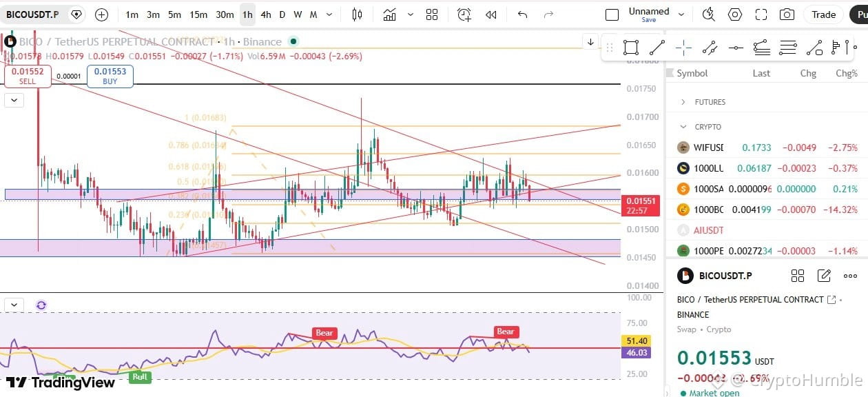
Task: Open details grid icon beside BICOUSDT.P
Action: (798, 276)
